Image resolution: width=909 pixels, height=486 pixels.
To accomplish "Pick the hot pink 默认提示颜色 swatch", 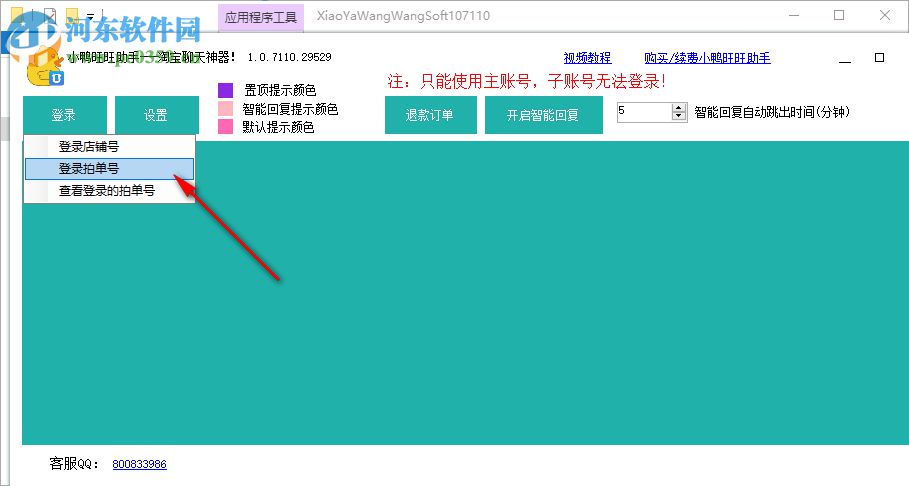I will [226, 126].
